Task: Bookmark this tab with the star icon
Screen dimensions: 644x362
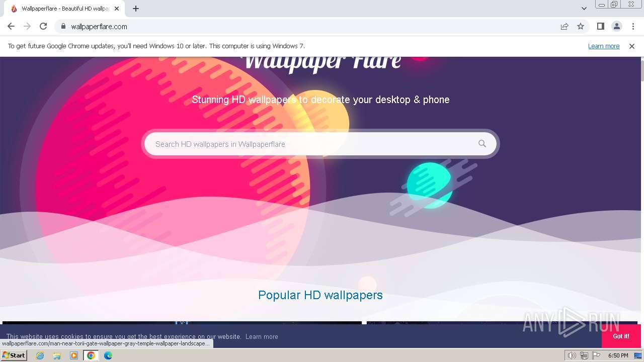Action: [581, 26]
